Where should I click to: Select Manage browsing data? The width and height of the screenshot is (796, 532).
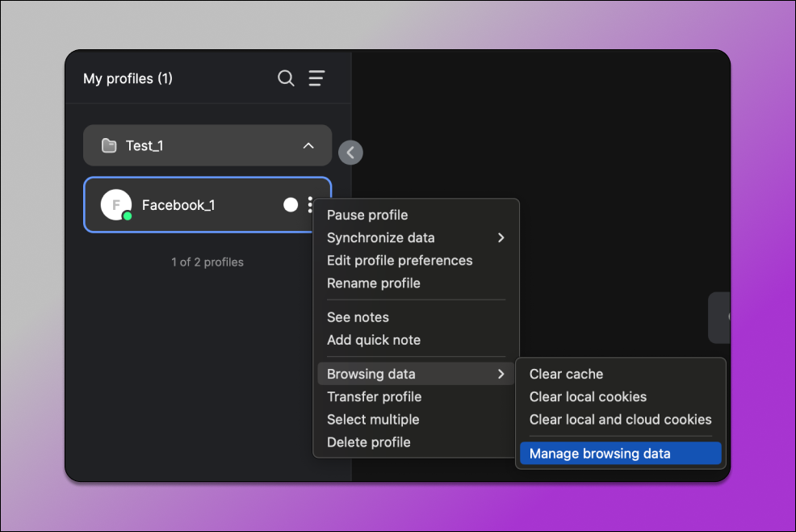click(600, 454)
